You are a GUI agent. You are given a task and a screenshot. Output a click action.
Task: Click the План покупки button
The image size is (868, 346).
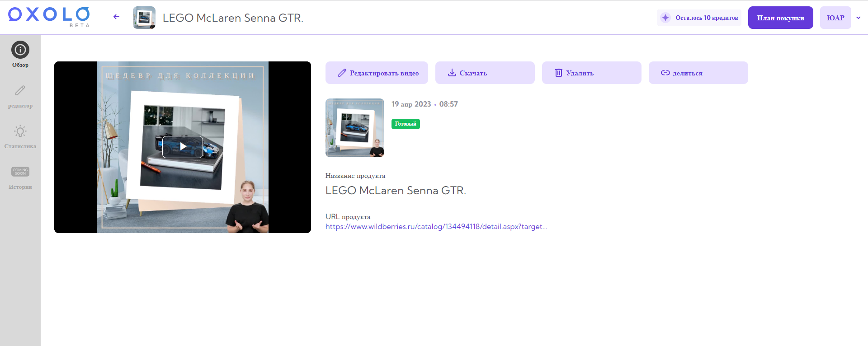(781, 18)
